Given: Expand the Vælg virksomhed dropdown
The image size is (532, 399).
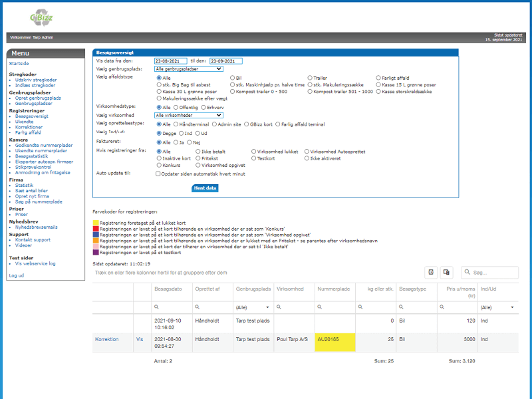Looking at the screenshot, I should tap(188, 115).
